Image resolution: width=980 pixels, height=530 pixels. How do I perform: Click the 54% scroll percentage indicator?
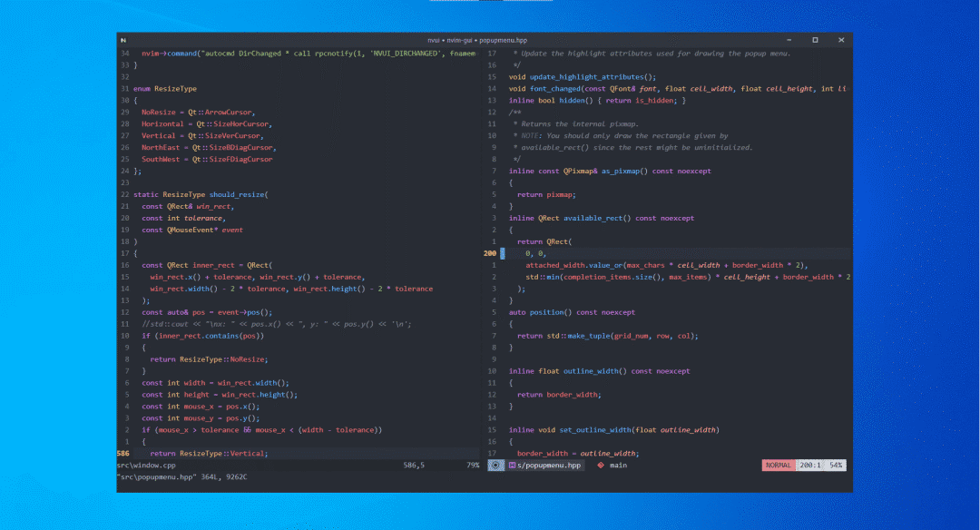pos(837,465)
